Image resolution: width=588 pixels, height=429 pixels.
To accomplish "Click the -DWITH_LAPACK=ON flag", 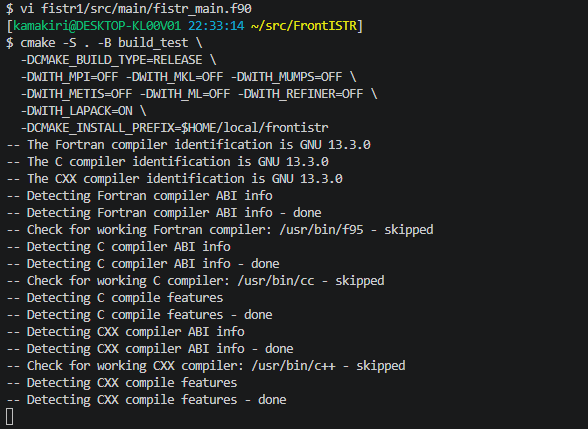I will coord(76,111).
